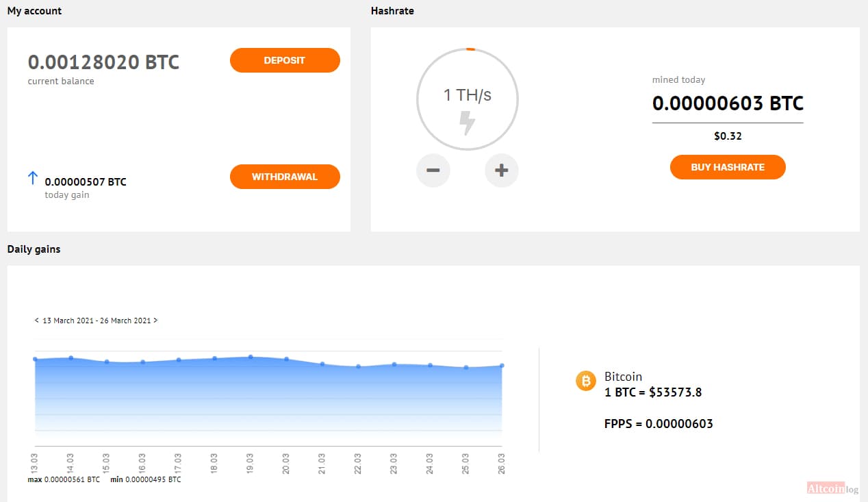Click the "Bitcoin" currency name
The width and height of the screenshot is (868, 502).
pyautogui.click(x=623, y=377)
